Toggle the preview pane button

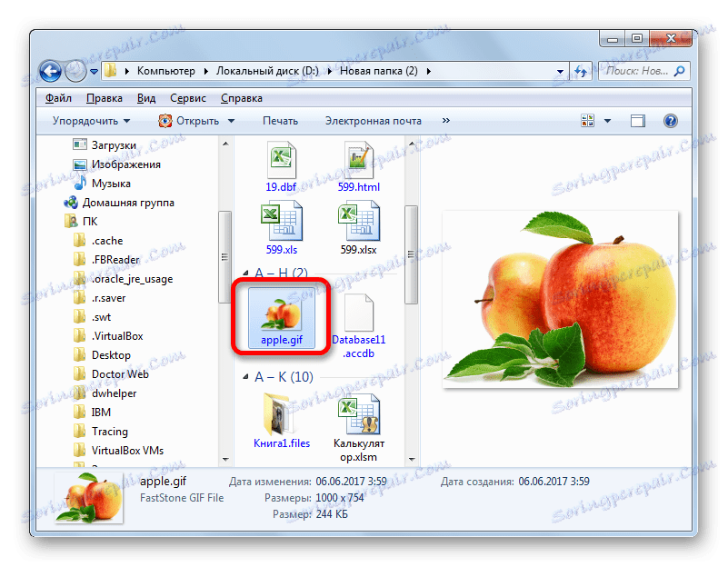tap(638, 121)
